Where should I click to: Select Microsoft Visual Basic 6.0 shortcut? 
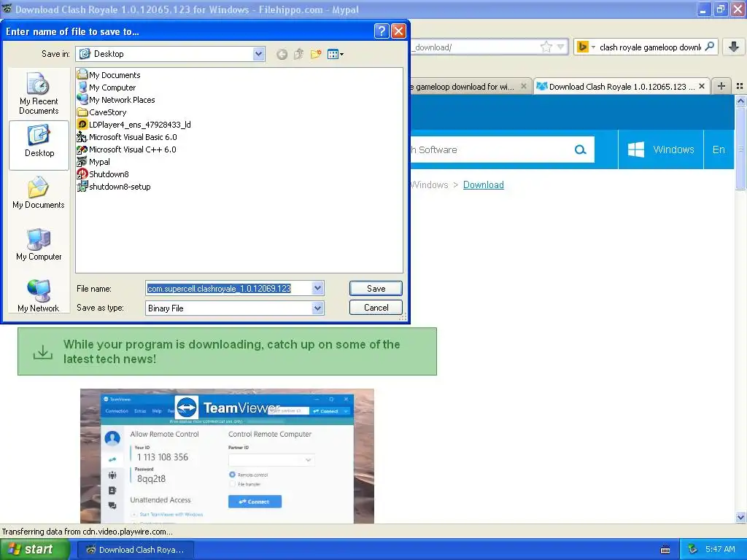tap(127, 136)
